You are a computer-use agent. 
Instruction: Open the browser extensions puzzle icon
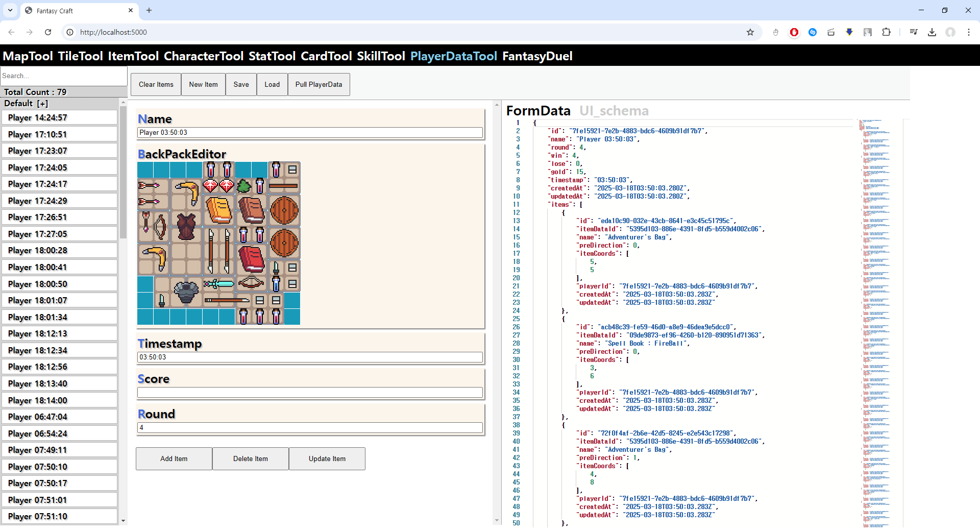pos(886,32)
